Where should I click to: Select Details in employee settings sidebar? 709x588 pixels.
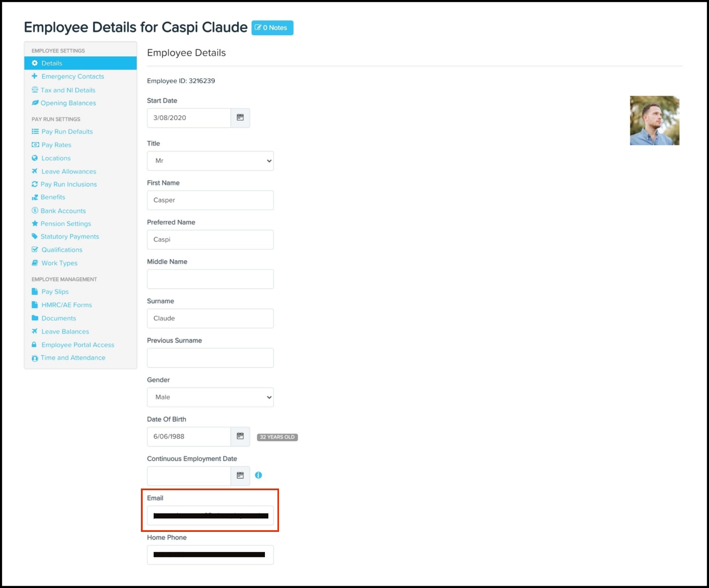pos(52,63)
